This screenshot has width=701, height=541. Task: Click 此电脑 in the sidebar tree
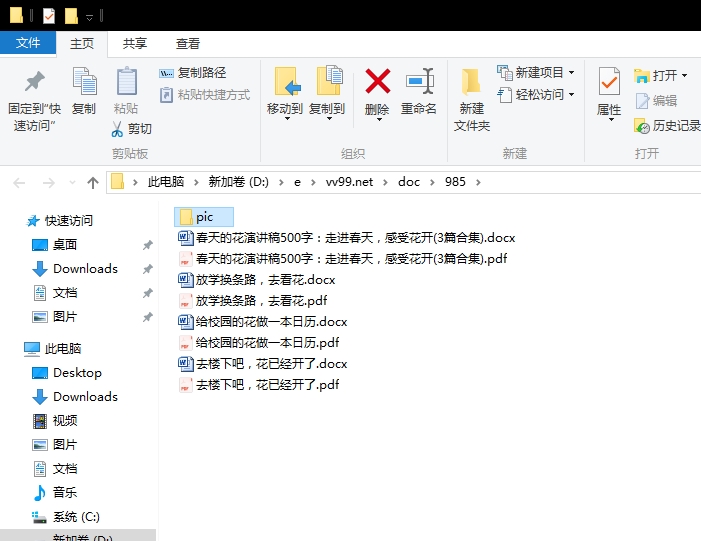[52, 349]
